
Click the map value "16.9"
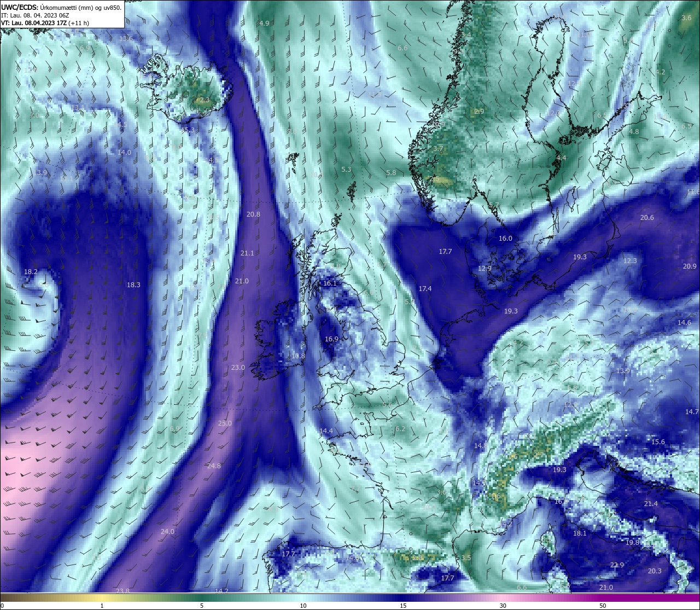tap(331, 340)
